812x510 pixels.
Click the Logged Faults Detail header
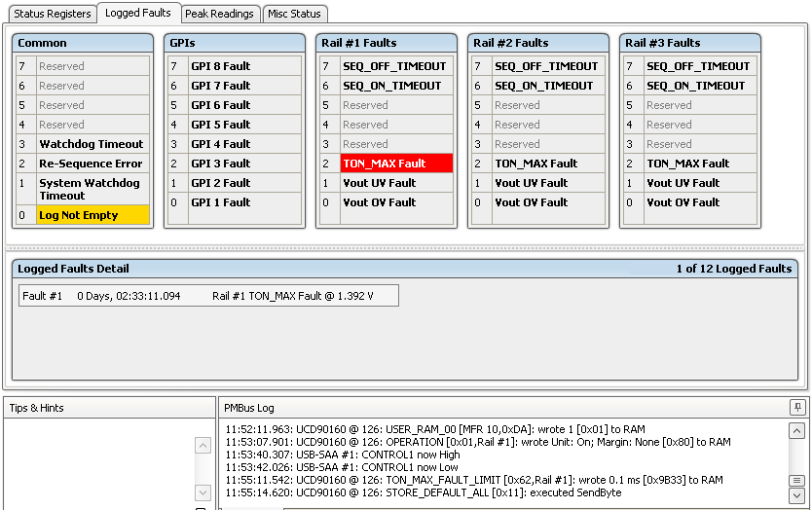404,269
